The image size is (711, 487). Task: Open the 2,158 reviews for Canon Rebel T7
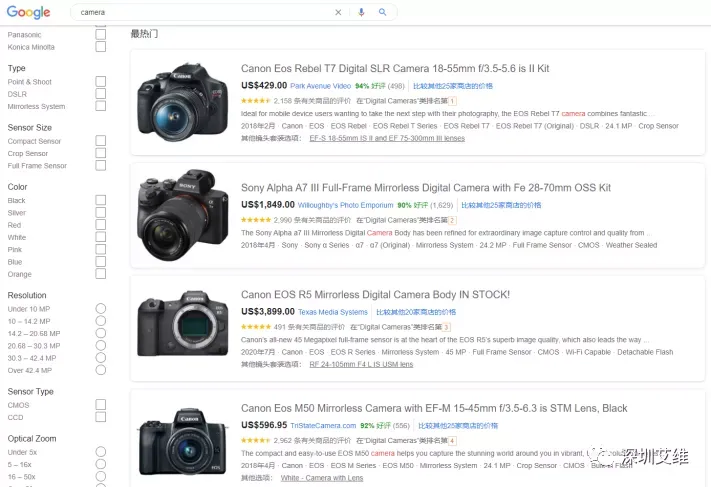click(x=312, y=101)
